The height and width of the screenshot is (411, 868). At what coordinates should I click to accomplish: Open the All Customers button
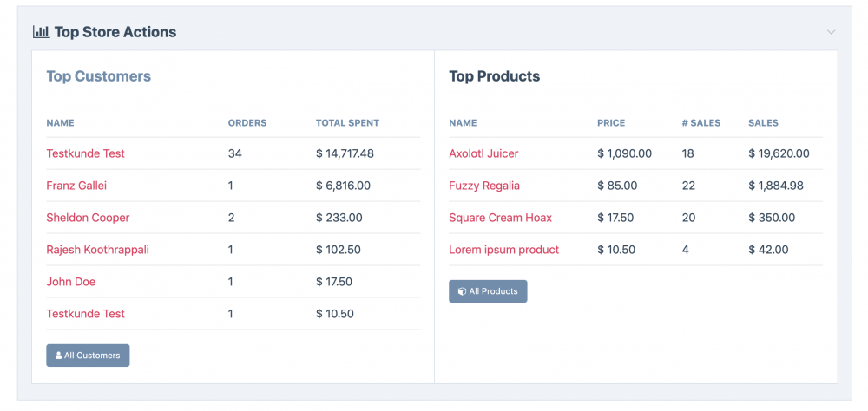[x=88, y=356]
